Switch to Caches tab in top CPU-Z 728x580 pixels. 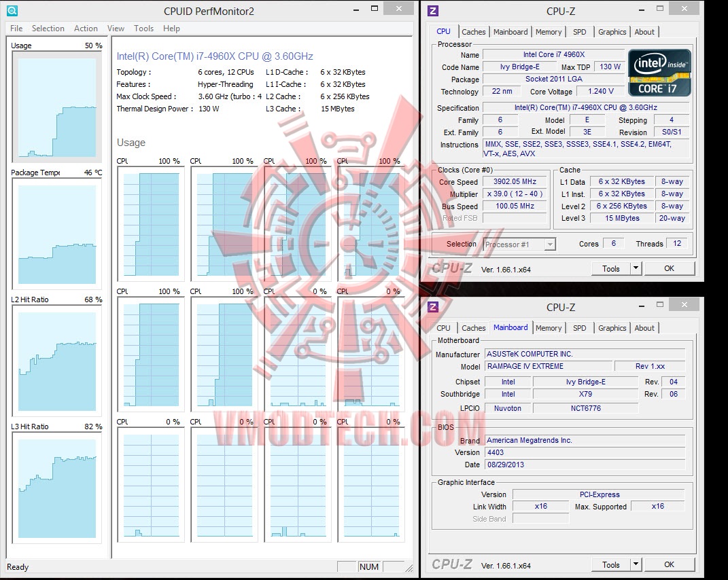click(474, 32)
